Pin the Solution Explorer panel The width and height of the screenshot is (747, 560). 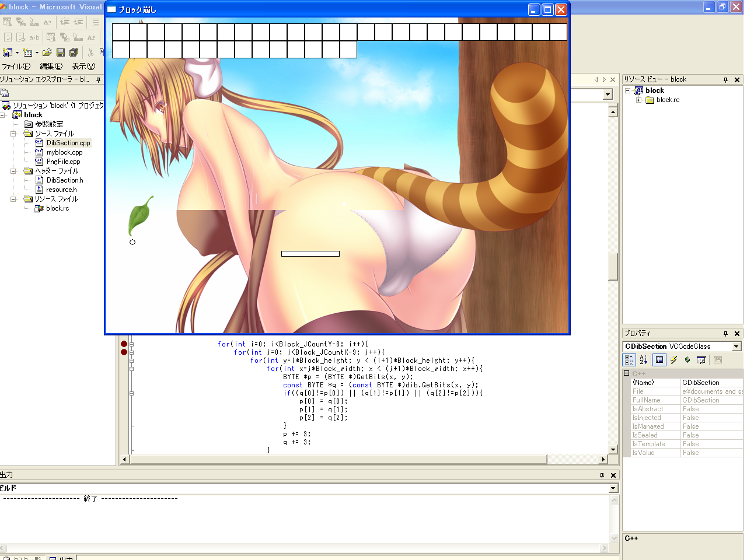pyautogui.click(x=98, y=80)
